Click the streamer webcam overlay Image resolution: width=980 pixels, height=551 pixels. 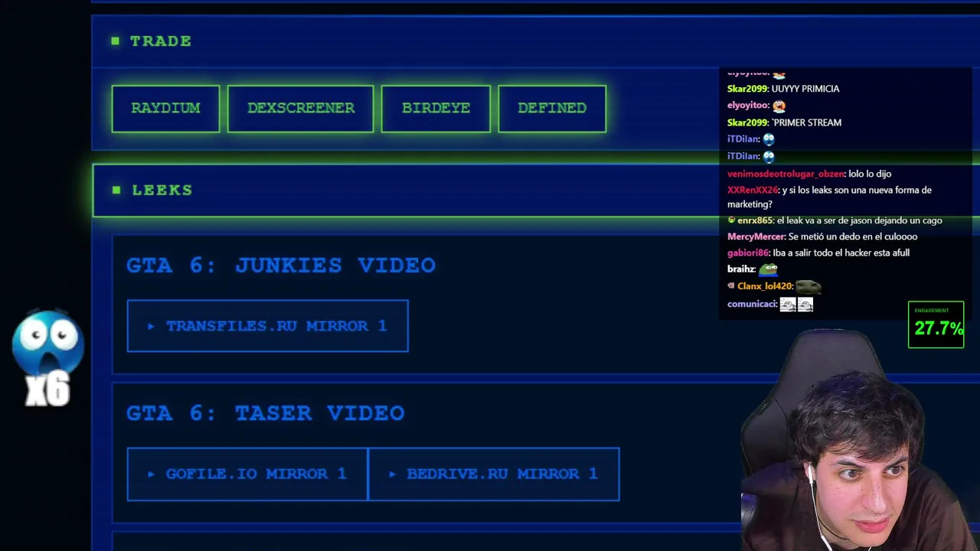860,440
